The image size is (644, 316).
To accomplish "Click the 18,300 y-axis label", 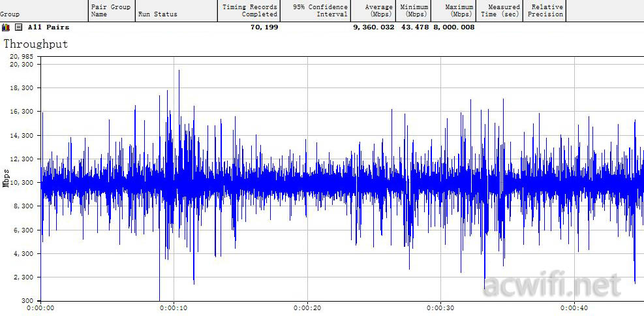I will [x=23, y=88].
